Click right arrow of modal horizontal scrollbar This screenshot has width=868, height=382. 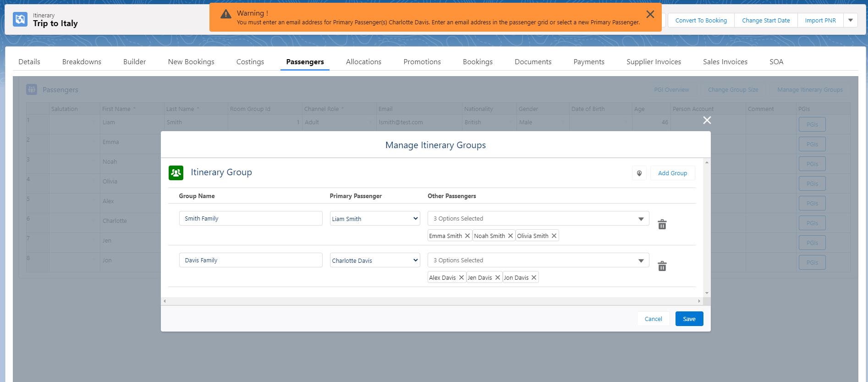[x=699, y=301]
